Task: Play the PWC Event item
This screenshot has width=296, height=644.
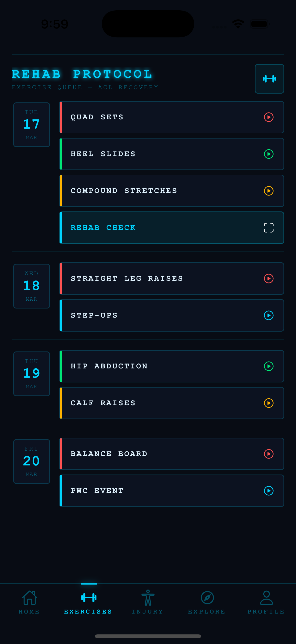Action: pos(269,491)
